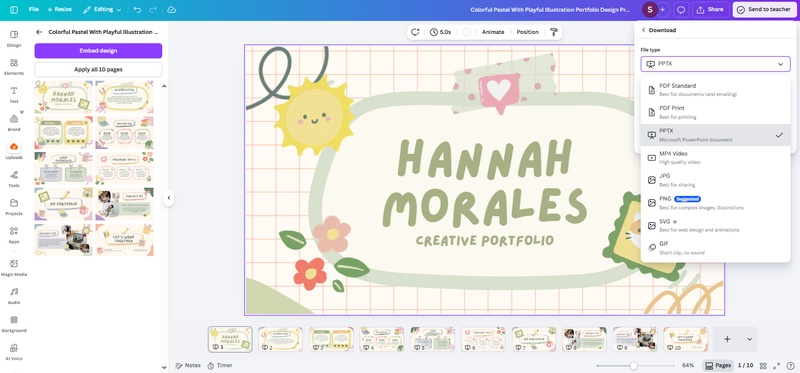Click the HANNAH MORALES title text
Image resolution: width=800 pixels, height=373 pixels.
484,182
